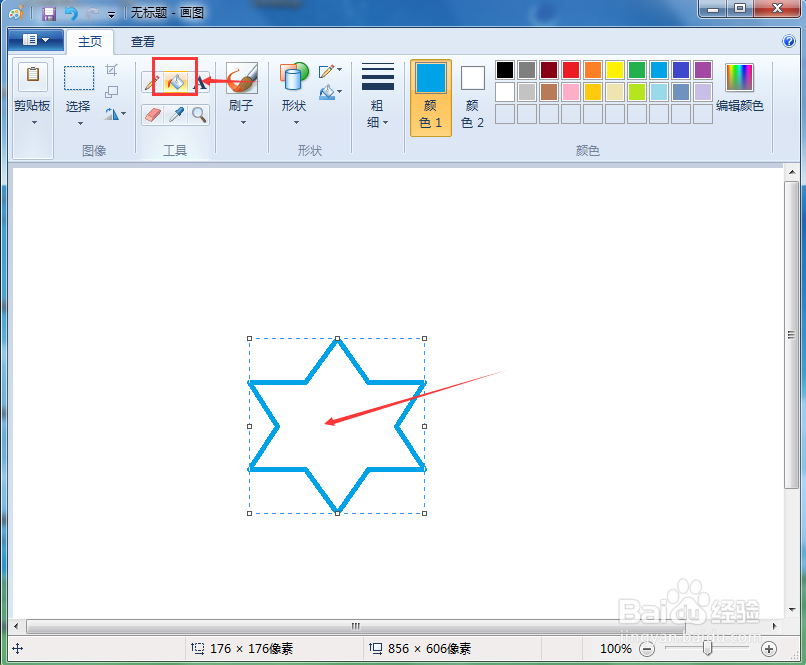Click the zoom out minus button
Screen dimensions: 806x665
coord(647,649)
